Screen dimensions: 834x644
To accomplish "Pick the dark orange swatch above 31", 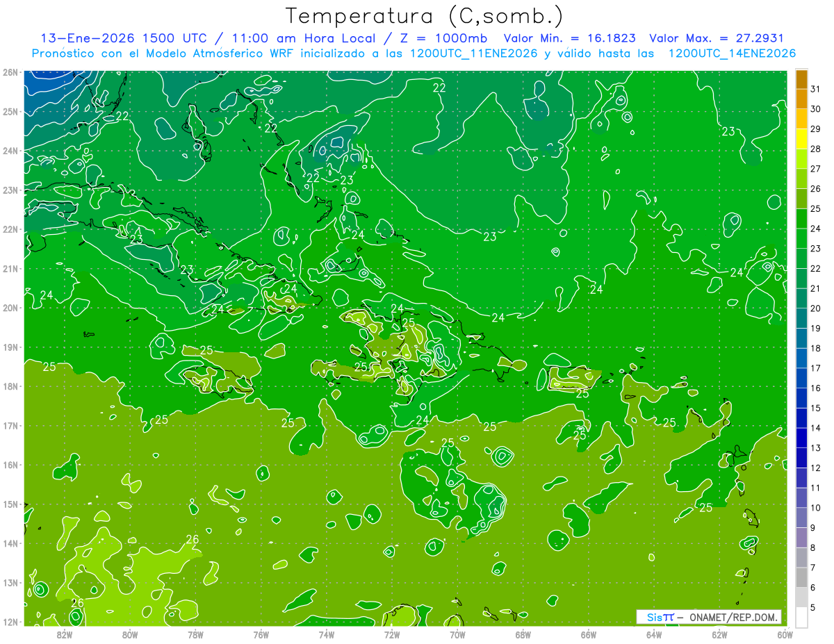I will 801,79.
